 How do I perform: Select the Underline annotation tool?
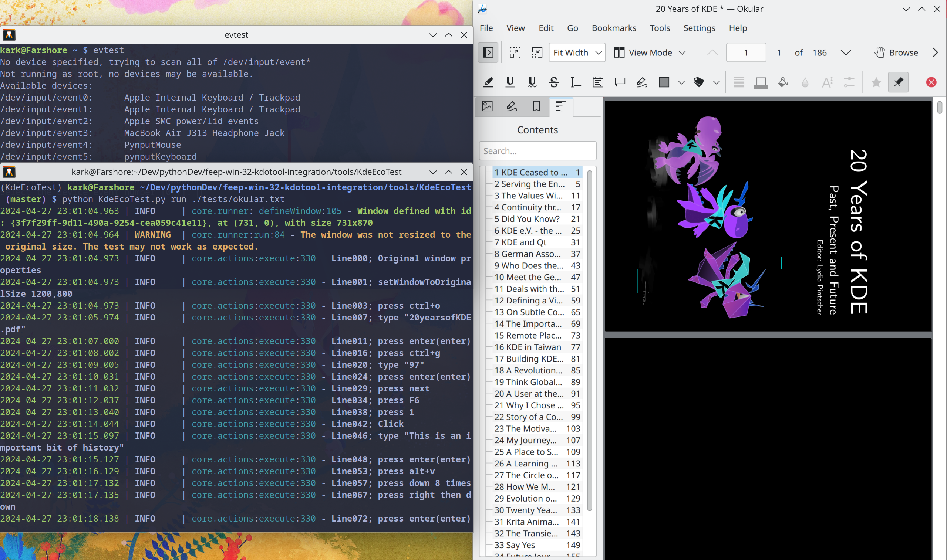(x=510, y=82)
